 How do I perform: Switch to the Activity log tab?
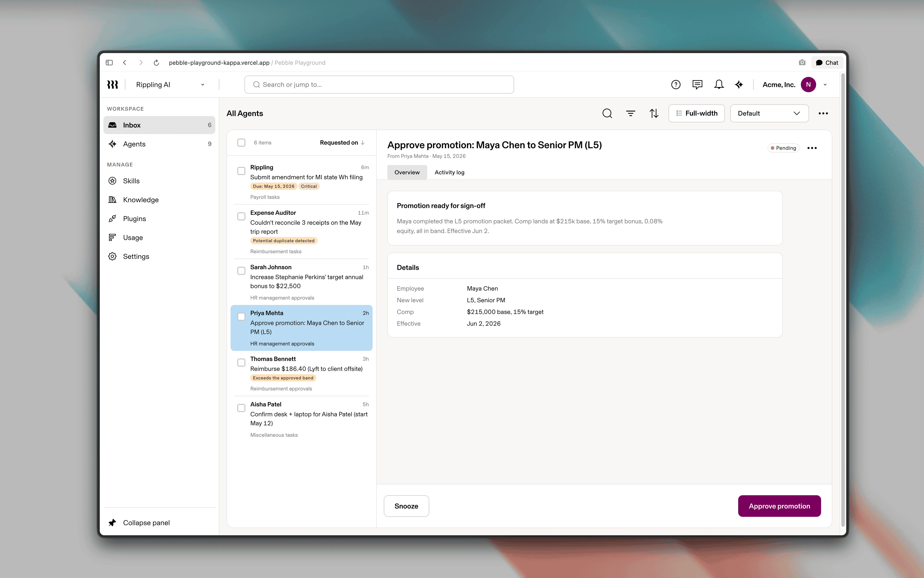(449, 173)
